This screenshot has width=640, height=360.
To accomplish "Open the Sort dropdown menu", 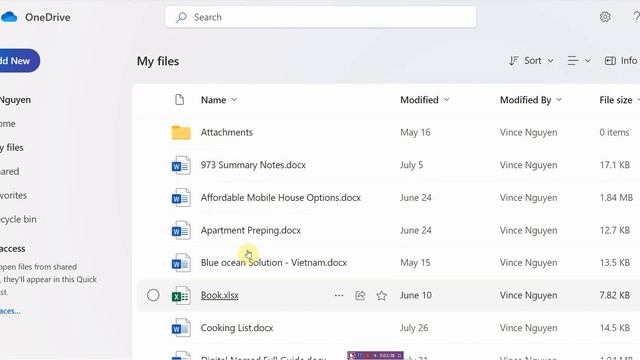I will pyautogui.click(x=531, y=61).
